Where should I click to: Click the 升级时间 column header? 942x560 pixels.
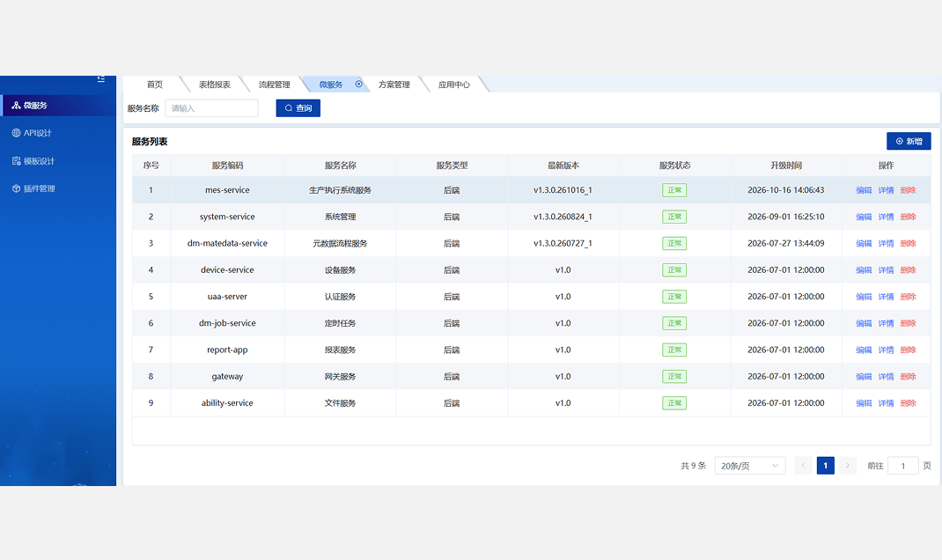click(786, 166)
